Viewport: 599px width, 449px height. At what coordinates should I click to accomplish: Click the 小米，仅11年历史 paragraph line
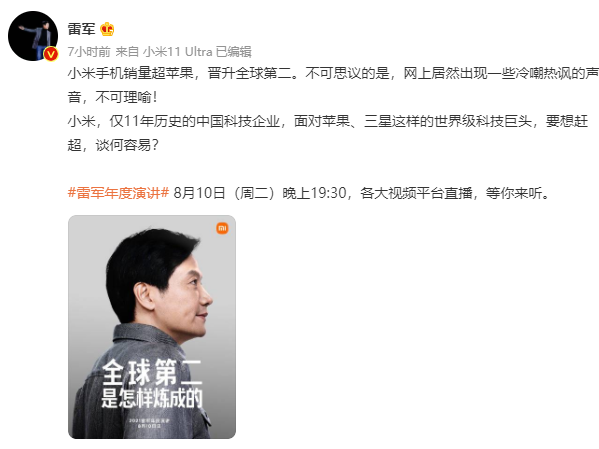(x=328, y=121)
